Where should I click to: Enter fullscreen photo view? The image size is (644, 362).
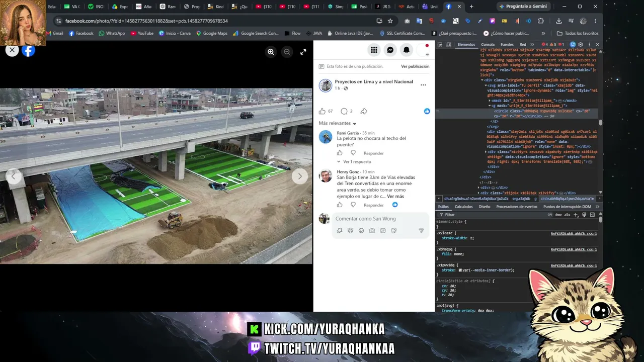(x=303, y=52)
